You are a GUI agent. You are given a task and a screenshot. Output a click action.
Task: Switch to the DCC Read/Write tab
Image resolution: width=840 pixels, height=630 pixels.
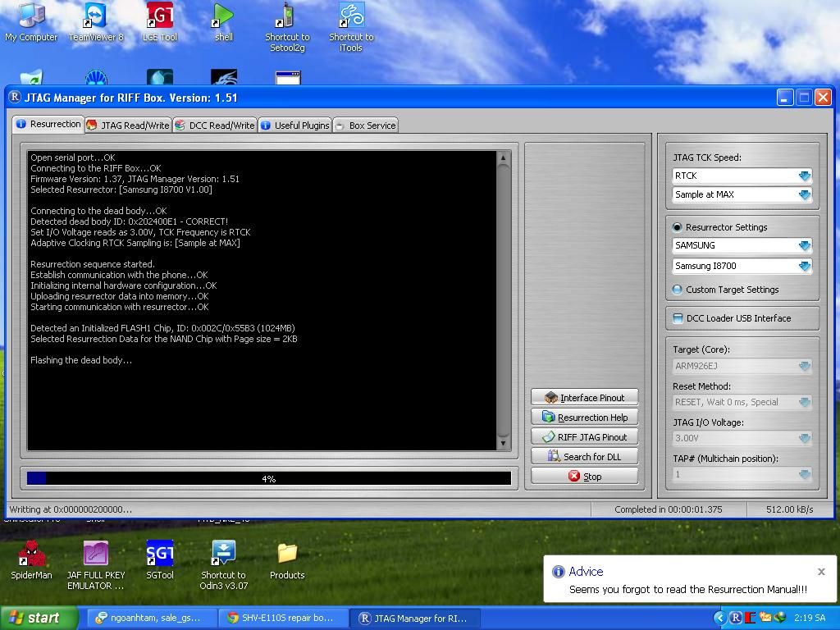(x=215, y=126)
